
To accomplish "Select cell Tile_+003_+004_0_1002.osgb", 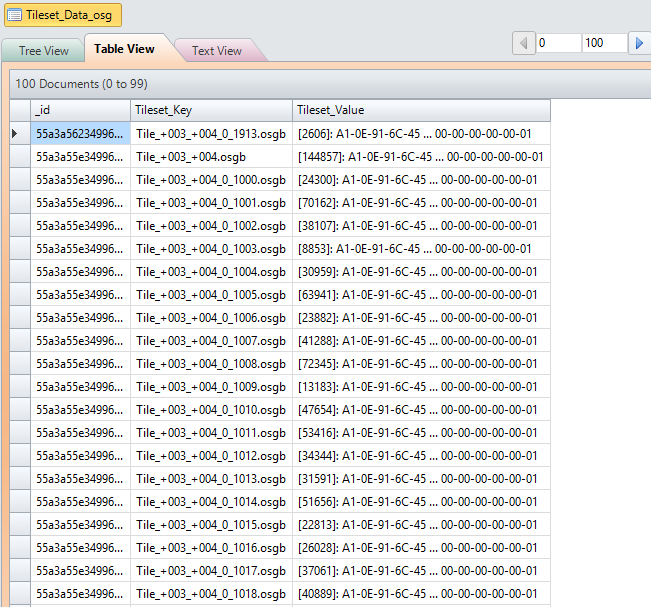I will click(x=212, y=226).
